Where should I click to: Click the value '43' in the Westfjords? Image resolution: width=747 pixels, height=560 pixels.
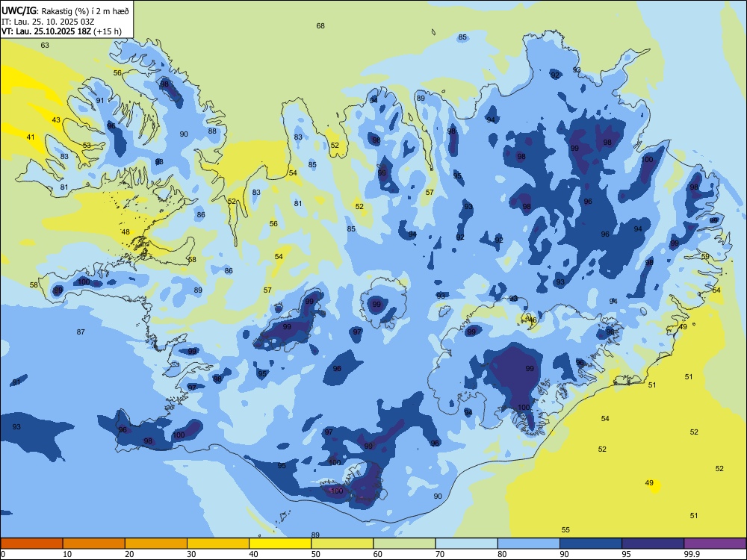click(56, 119)
